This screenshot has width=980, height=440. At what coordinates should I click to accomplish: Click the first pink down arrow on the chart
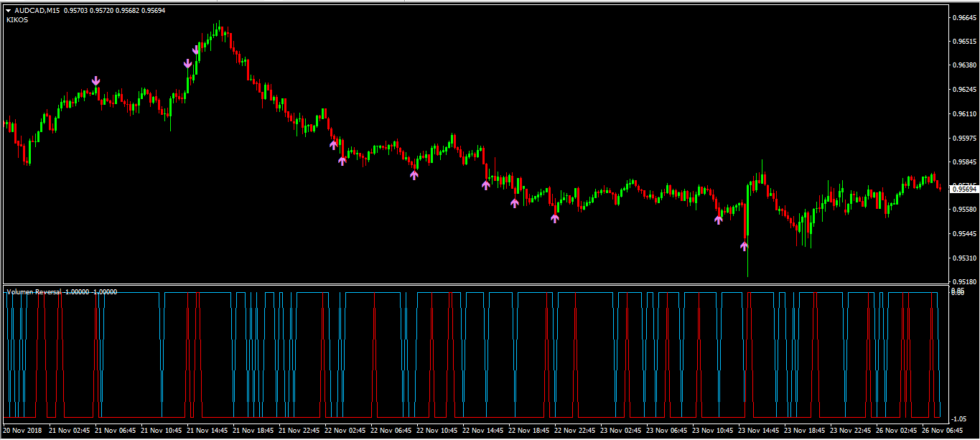coord(95,81)
